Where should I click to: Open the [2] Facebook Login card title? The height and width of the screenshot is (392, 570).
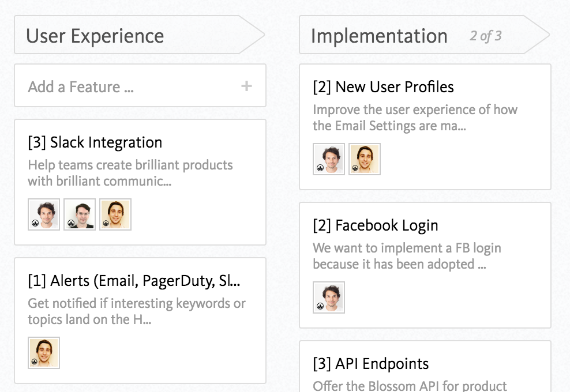point(376,225)
